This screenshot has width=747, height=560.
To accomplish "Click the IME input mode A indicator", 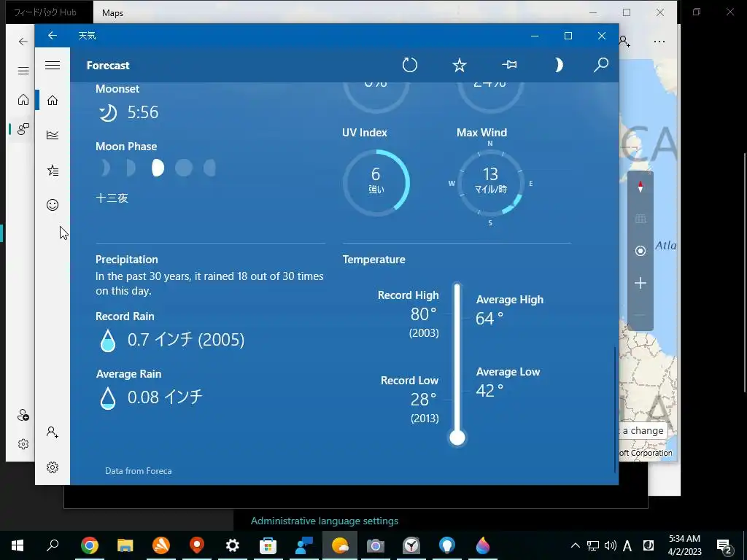I will click(627, 545).
